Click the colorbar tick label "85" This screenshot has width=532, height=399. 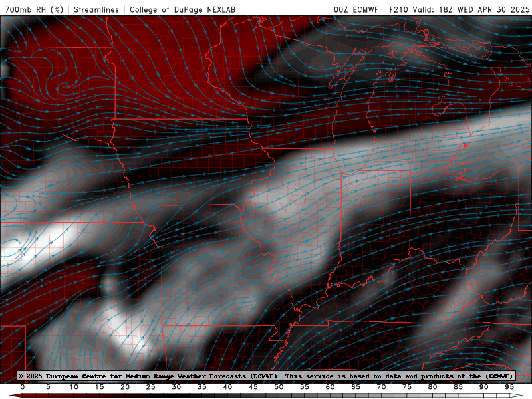click(458, 387)
